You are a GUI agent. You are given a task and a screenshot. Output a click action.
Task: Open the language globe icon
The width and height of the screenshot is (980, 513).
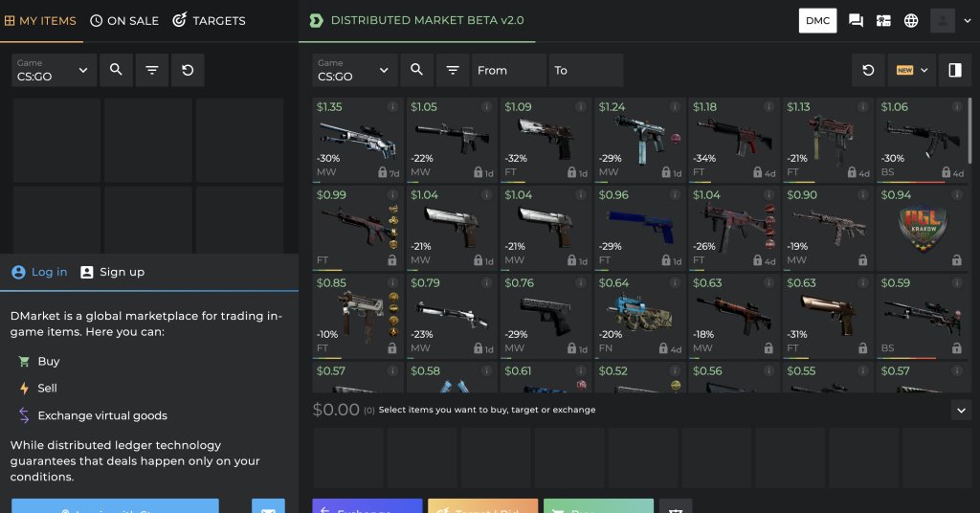point(911,20)
